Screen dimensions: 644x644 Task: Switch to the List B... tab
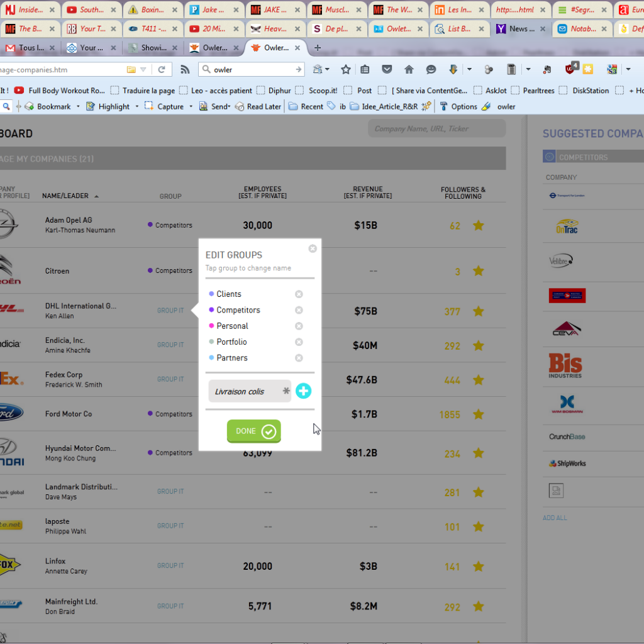tap(458, 29)
